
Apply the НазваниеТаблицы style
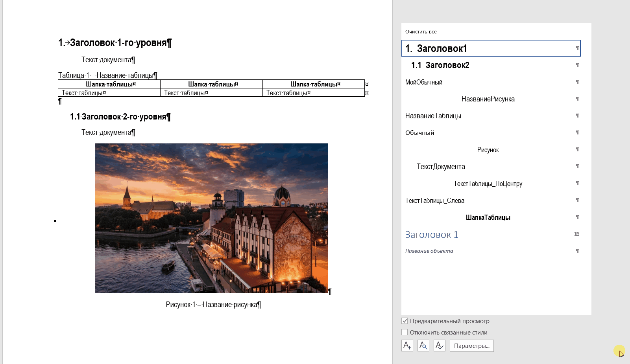[x=491, y=116]
